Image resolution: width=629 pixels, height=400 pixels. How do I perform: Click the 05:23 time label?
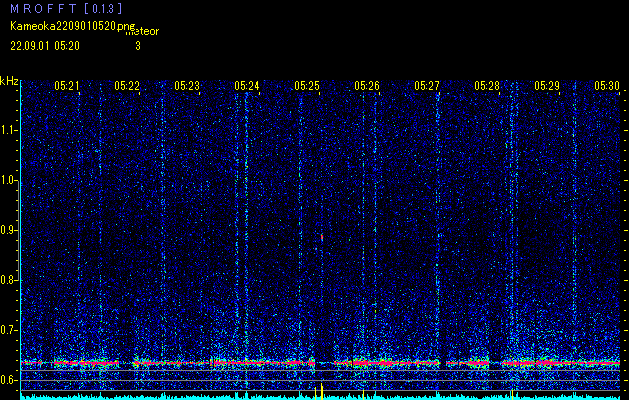pyautogui.click(x=187, y=86)
